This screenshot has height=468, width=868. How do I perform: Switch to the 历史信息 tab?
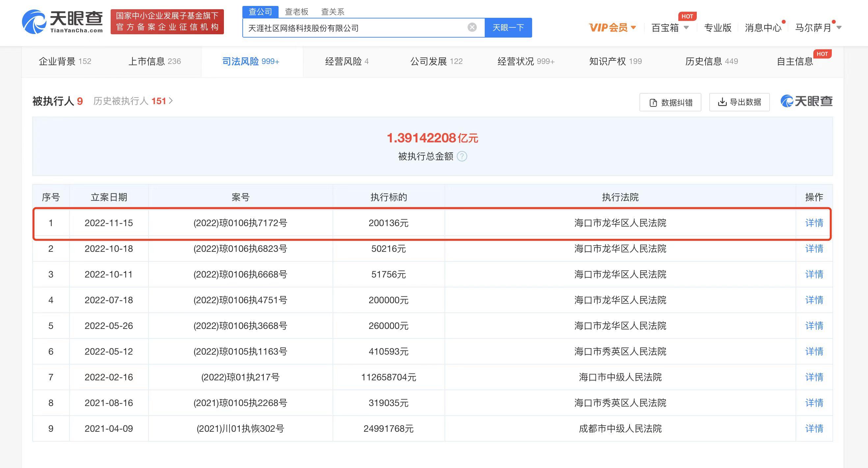coord(712,61)
